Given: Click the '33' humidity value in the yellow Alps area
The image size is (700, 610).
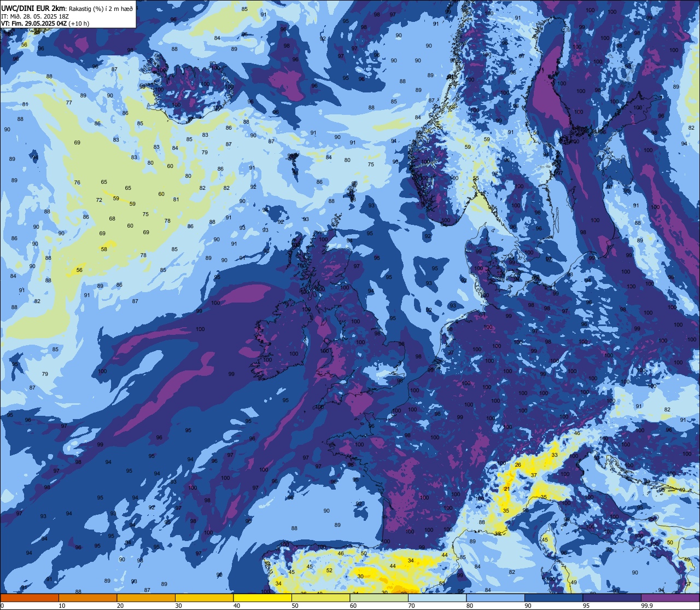Looking at the screenshot, I should [x=555, y=455].
